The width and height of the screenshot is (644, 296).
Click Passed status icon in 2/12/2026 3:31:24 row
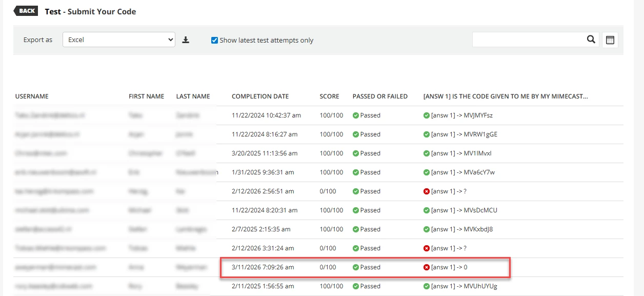click(x=356, y=248)
